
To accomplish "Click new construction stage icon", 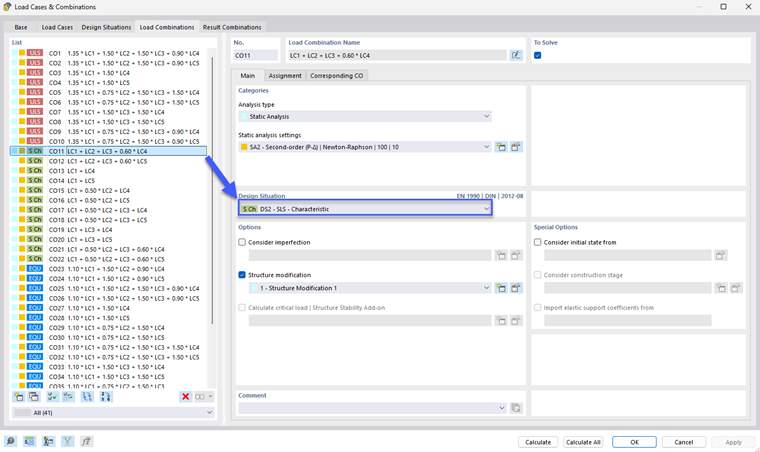I will (721, 288).
